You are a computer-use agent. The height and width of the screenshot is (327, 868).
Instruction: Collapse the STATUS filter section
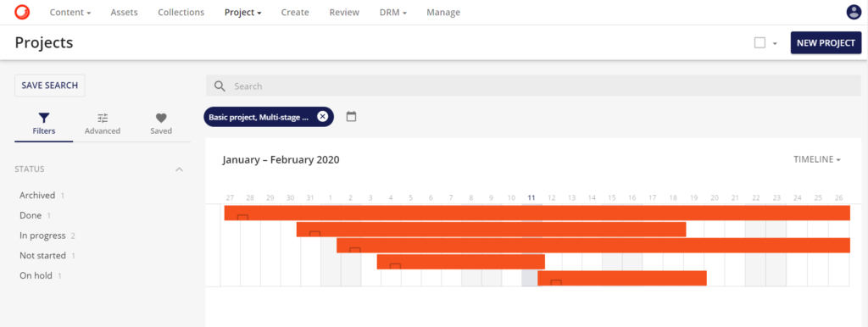(x=179, y=169)
